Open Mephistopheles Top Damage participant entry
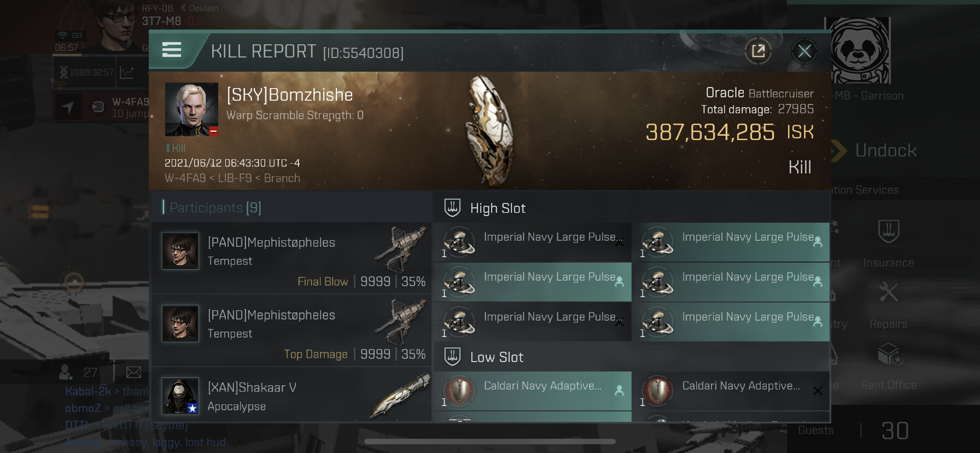This screenshot has width=980, height=453. [291, 330]
